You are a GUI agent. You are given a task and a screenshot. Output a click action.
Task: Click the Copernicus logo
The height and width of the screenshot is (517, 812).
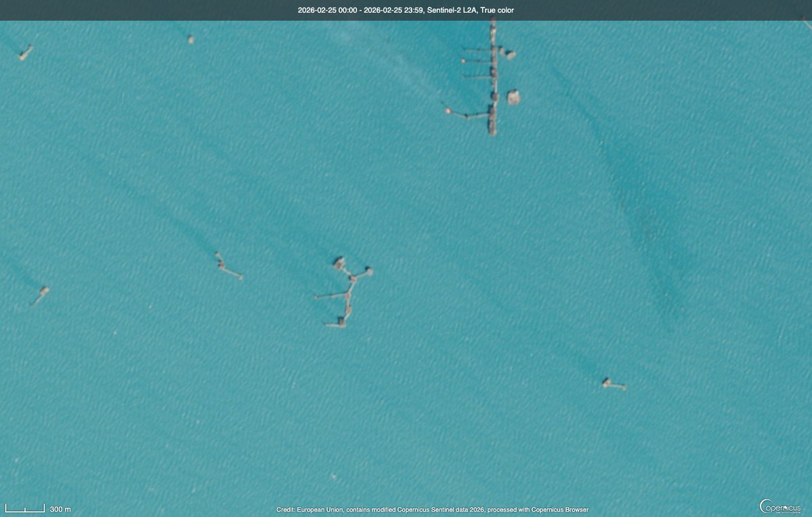coord(780,506)
